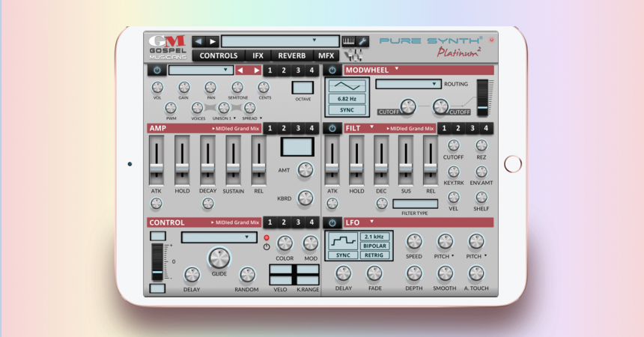Click the oscillator VOL knob
Image resolution: width=644 pixels, height=337 pixels.
pyautogui.click(x=157, y=88)
